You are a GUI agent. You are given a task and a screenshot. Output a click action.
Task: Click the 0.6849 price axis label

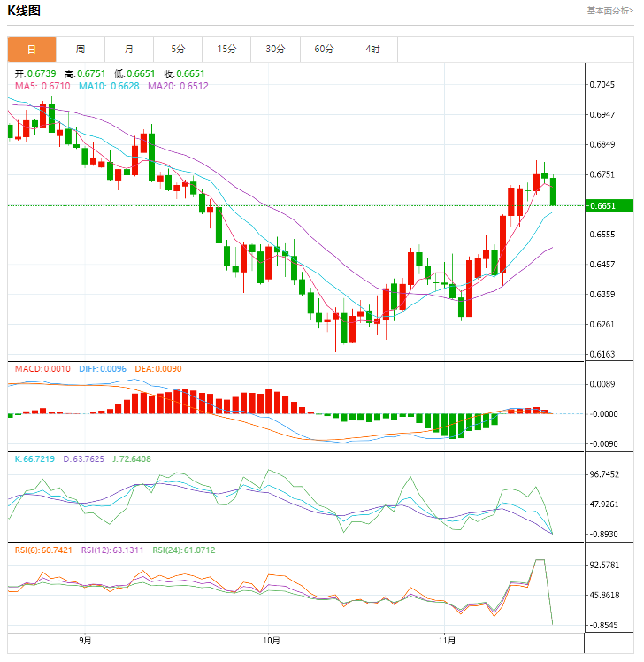click(602, 145)
